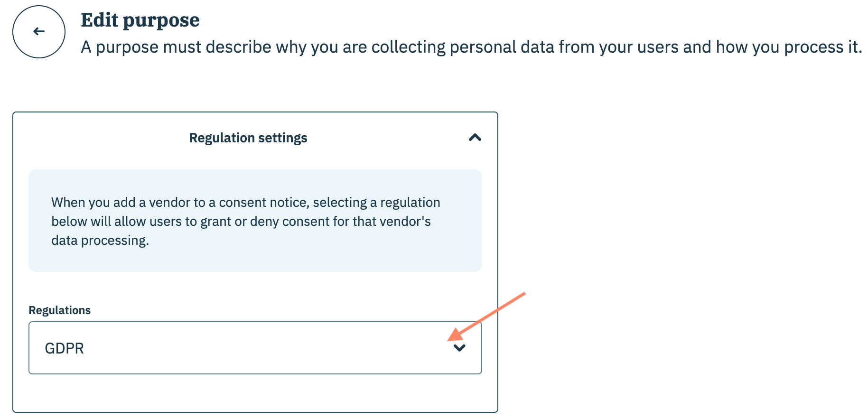Screen dimensions: 868x419
Task: Collapse Regulation settings with the up chevron
Action: (475, 138)
